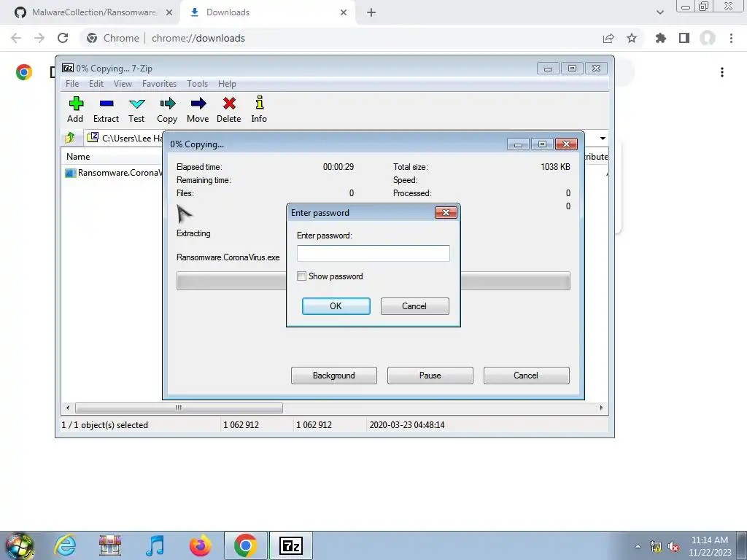Launch Firefox from the taskbar
Screen dimensions: 747x560
(x=200, y=545)
